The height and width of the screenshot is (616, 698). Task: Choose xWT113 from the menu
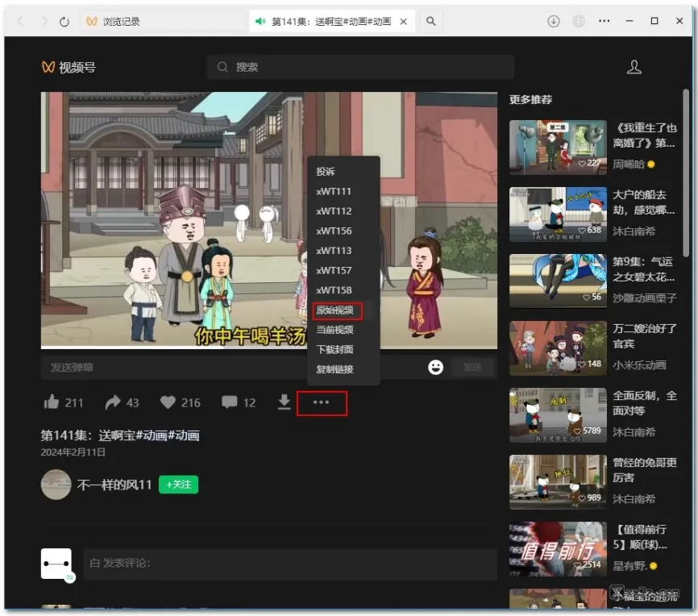343,251
